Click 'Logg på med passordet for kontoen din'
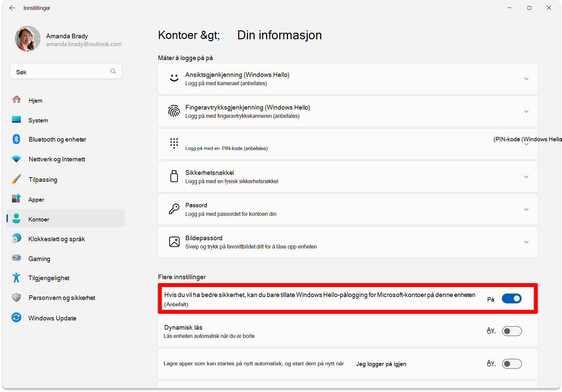562x392 pixels. (231, 214)
